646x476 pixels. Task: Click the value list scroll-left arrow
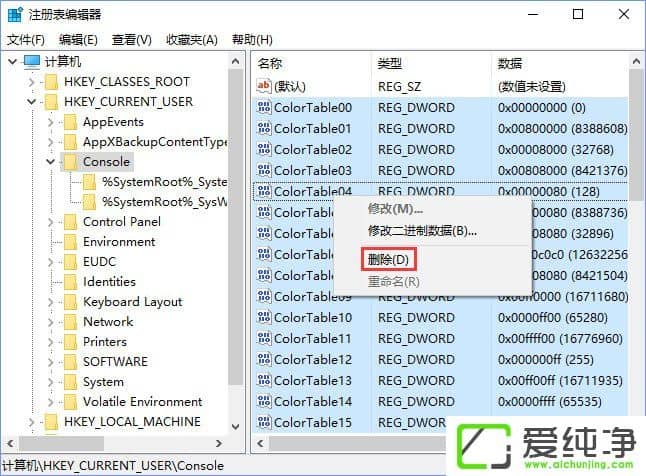(260, 443)
